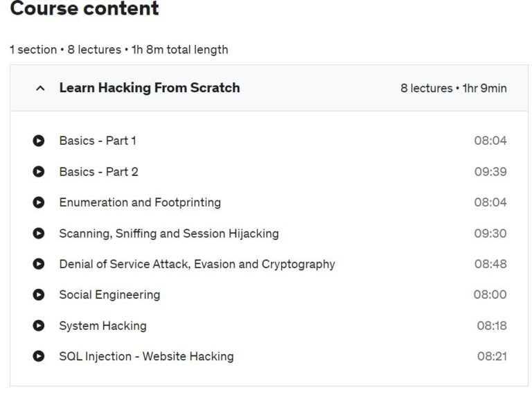Select Denial of Service Attack lecture title

[x=197, y=264]
